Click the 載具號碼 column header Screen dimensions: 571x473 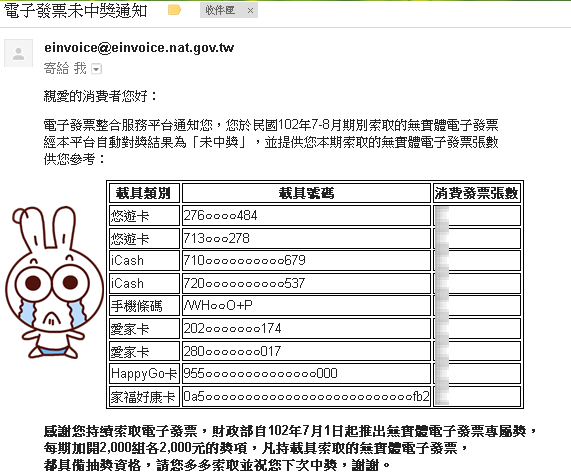coord(306,193)
